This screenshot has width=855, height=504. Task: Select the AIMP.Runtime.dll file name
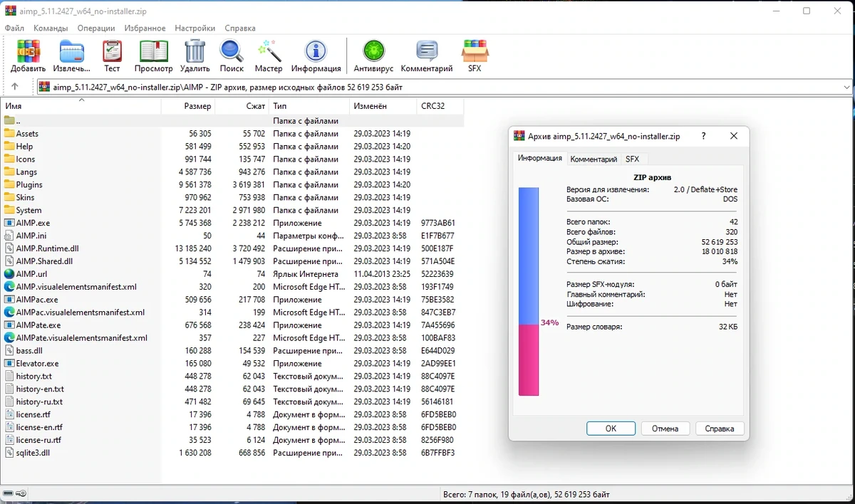(x=48, y=248)
